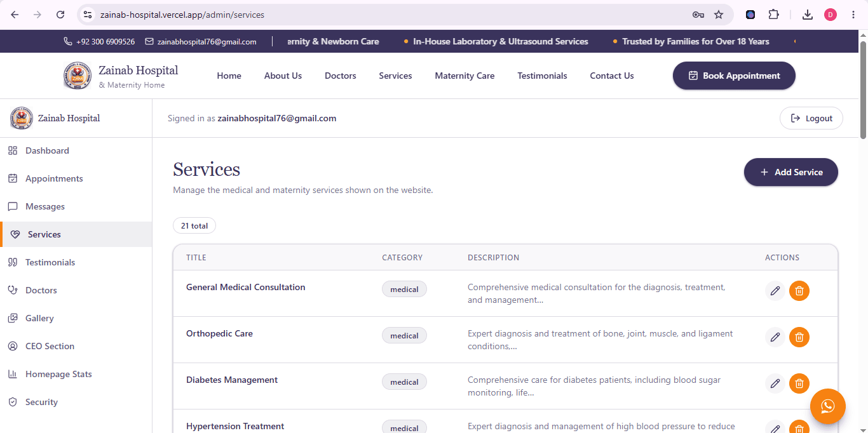Reload the current page
This screenshot has width=868, height=433.
point(60,15)
